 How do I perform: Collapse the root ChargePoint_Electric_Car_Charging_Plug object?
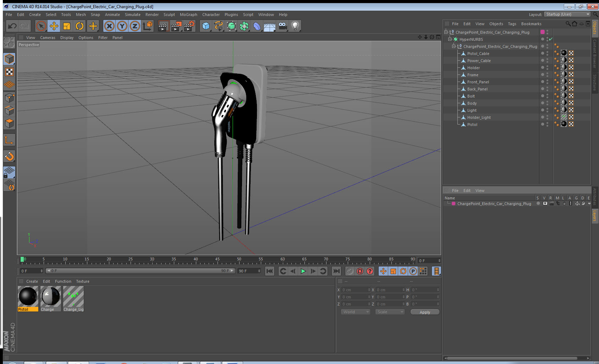click(x=446, y=32)
